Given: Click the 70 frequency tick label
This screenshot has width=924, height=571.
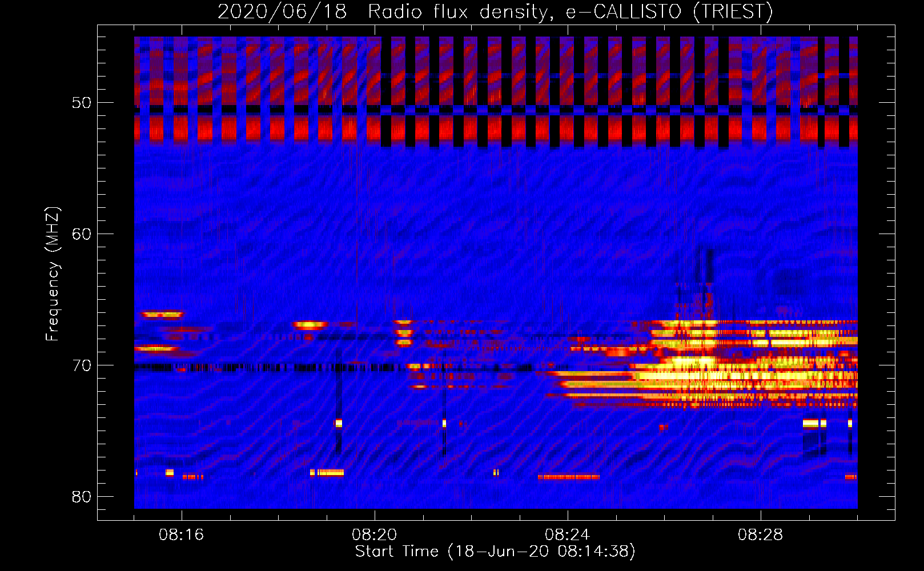Looking at the screenshot, I should click(x=82, y=365).
